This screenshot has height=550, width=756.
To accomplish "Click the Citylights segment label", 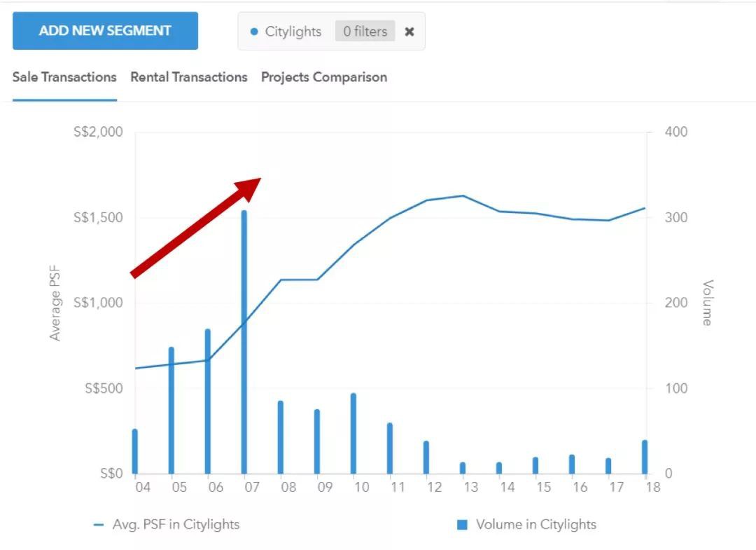I will pos(293,32).
